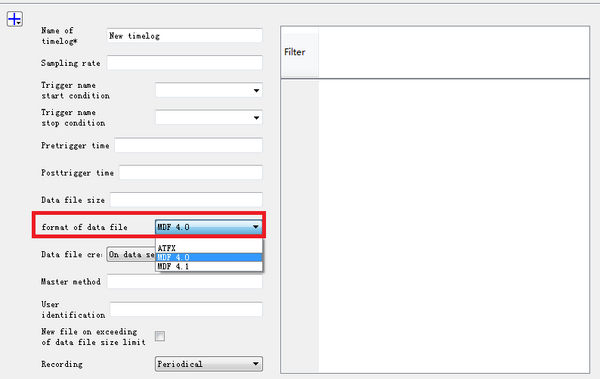Click the Sampling rate input field
The image size is (600, 379).
tap(184, 63)
